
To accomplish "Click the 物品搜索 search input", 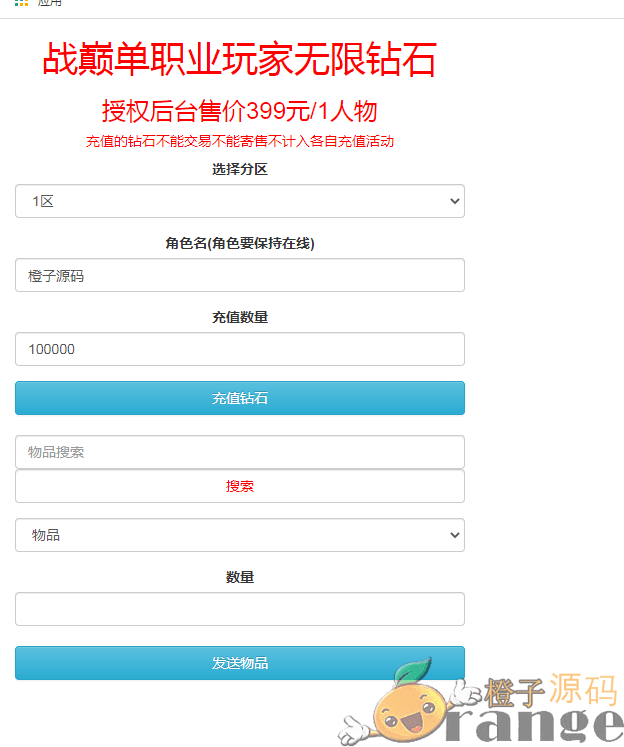I will click(240, 452).
